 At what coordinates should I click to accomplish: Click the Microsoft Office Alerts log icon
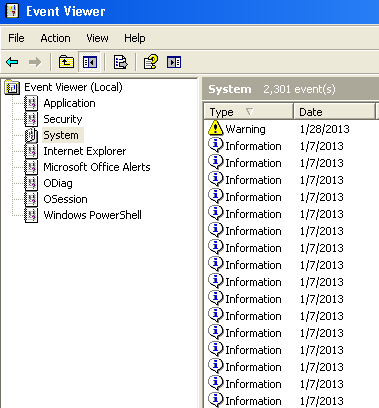pyautogui.click(x=31, y=167)
